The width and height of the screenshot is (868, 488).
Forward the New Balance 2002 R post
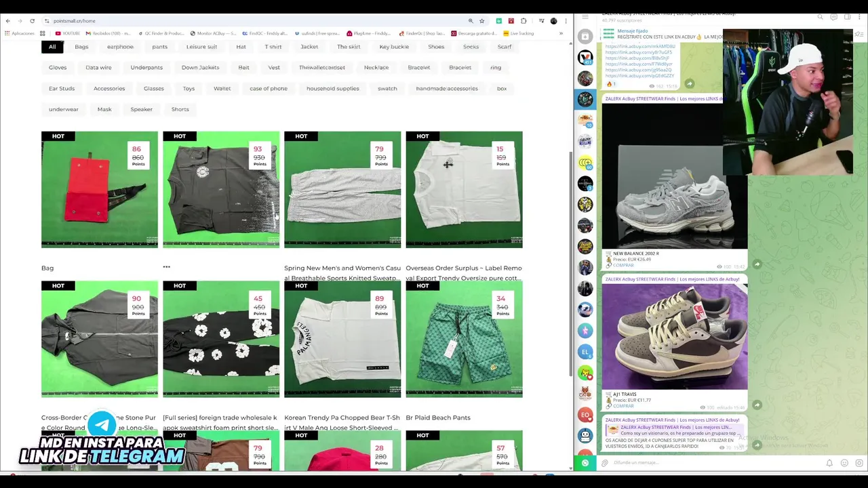tap(757, 264)
